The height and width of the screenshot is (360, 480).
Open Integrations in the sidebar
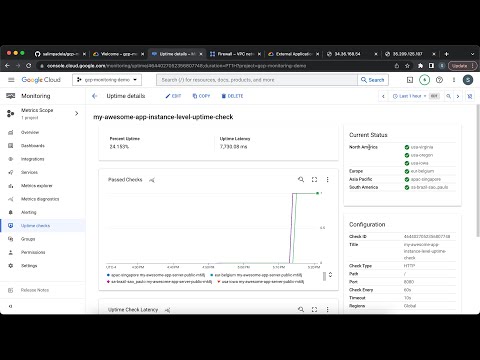[32, 159]
